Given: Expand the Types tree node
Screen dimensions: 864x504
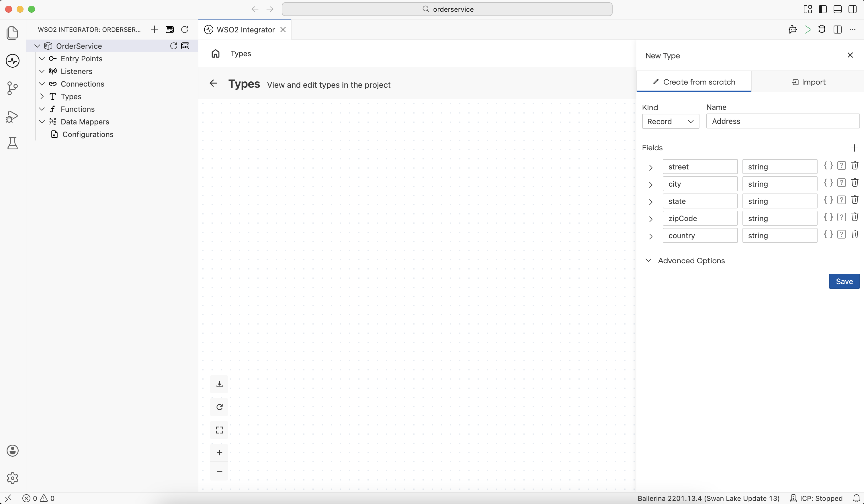Looking at the screenshot, I should [42, 97].
